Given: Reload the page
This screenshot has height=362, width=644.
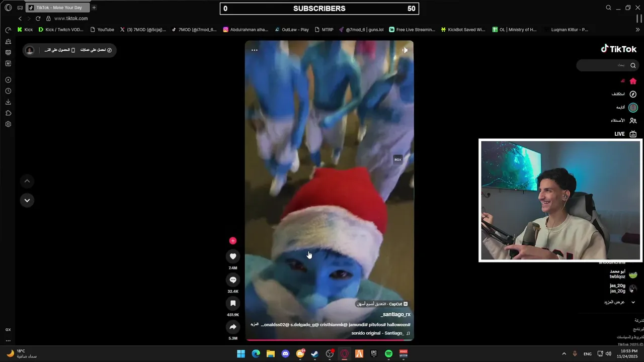Looking at the screenshot, I should 38,19.
